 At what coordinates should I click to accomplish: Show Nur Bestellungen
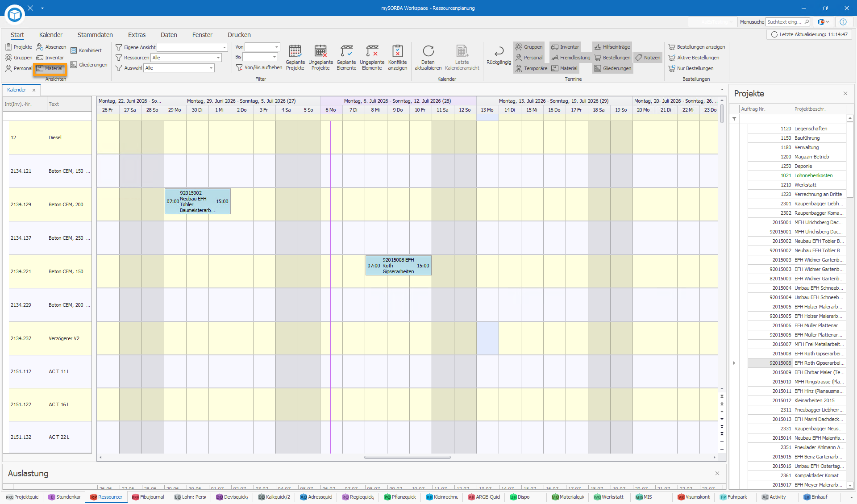[x=691, y=68]
